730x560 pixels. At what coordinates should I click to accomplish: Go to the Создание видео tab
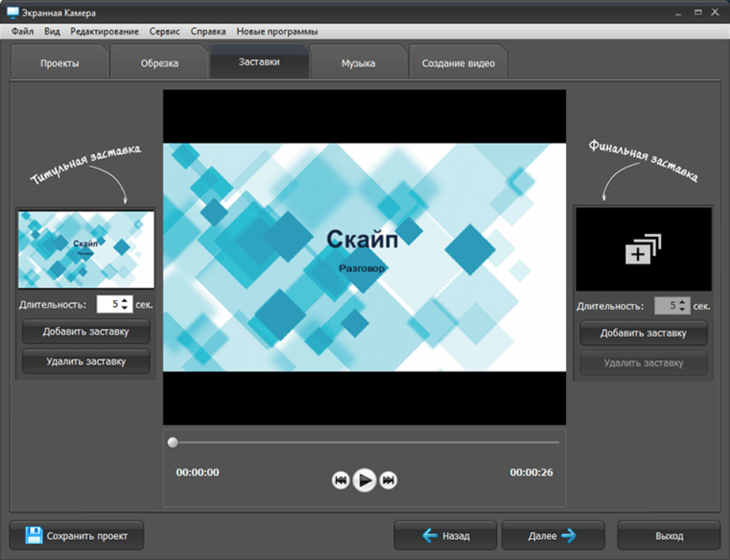click(458, 63)
